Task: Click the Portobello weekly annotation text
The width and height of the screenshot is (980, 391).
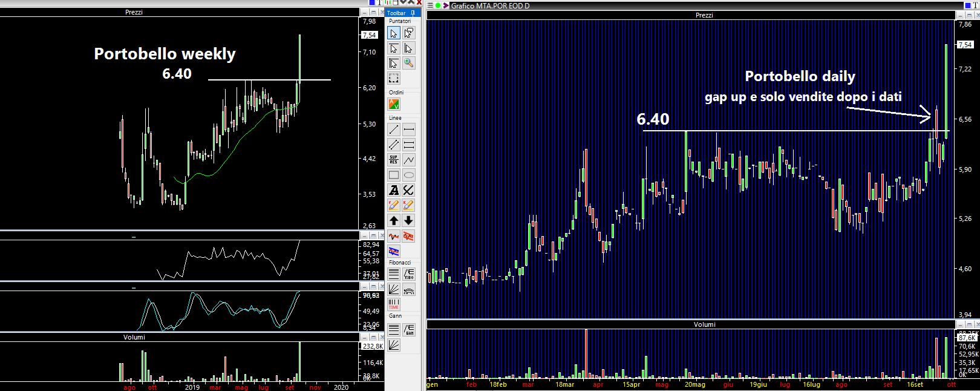Action: tap(165, 54)
